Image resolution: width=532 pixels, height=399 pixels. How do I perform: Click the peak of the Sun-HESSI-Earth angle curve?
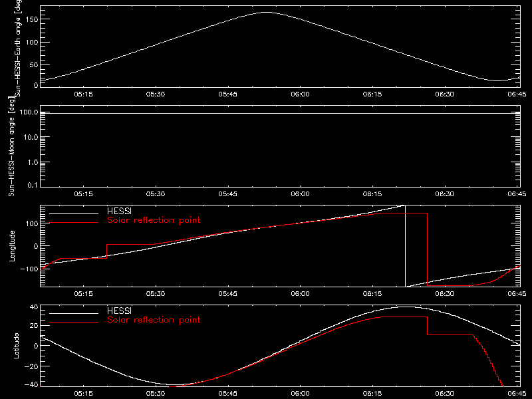point(267,13)
